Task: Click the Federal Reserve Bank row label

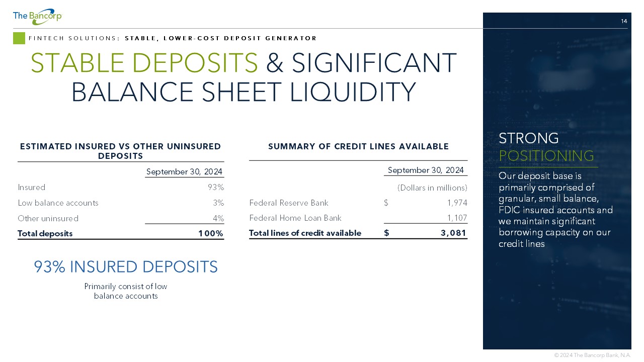Action: pos(289,203)
